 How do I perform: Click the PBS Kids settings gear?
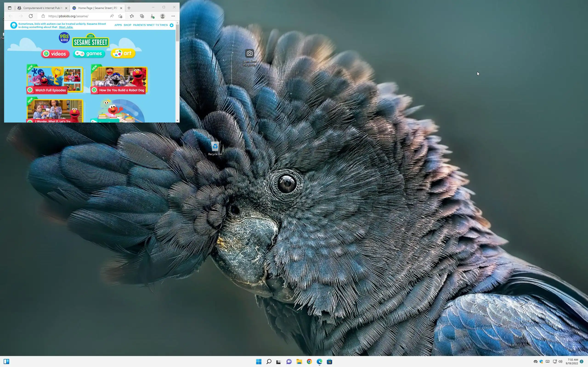(172, 25)
